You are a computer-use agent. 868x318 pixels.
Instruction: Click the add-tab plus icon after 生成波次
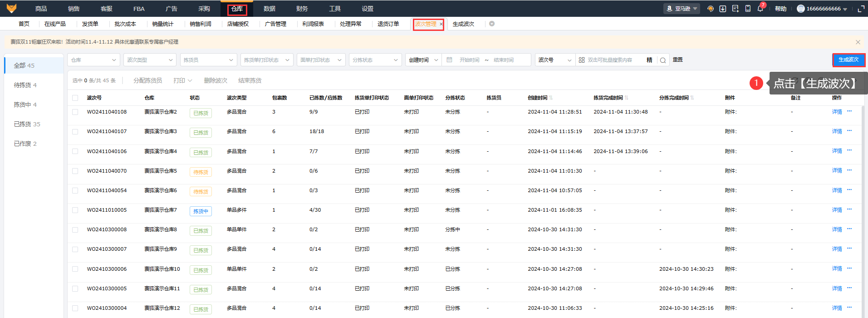pyautogui.click(x=492, y=24)
